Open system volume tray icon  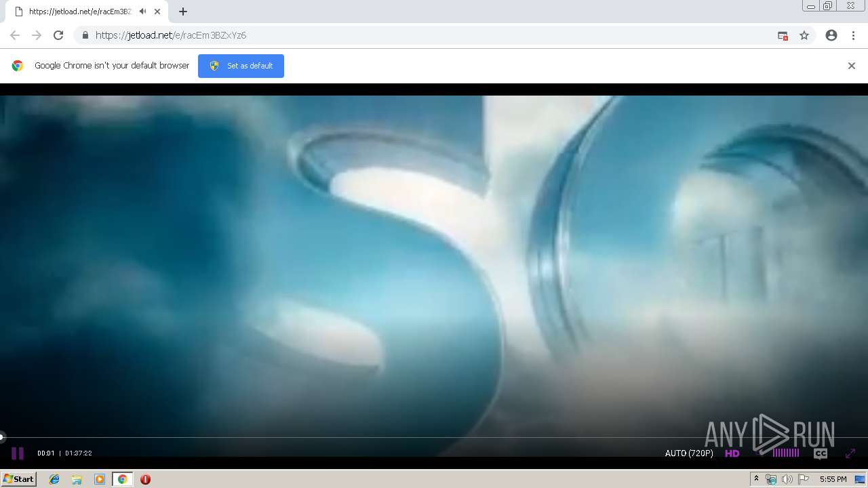tap(787, 479)
